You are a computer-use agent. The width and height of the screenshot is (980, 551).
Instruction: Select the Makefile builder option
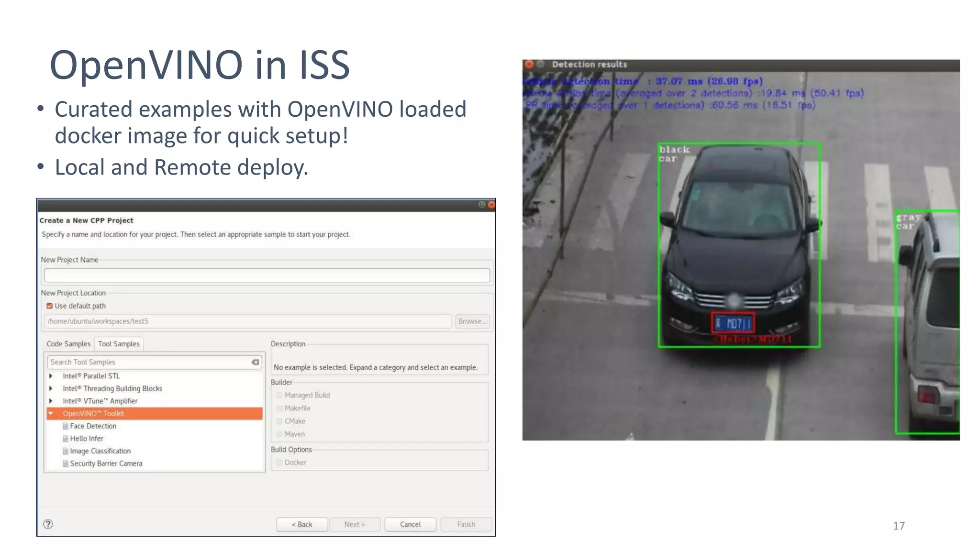279,408
